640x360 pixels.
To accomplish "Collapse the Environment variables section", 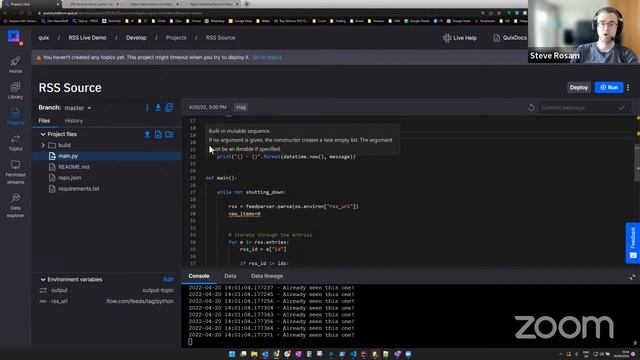I will [x=43, y=280].
